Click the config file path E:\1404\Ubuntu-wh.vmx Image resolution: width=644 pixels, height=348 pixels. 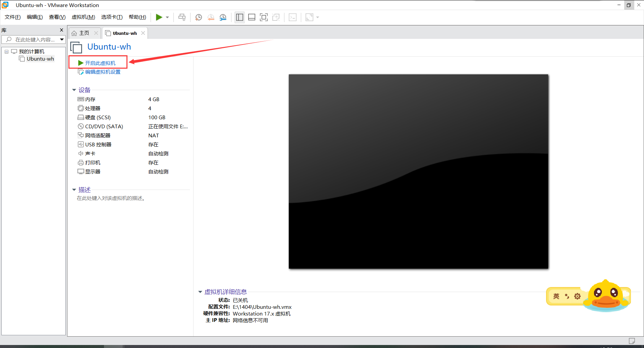(x=262, y=307)
